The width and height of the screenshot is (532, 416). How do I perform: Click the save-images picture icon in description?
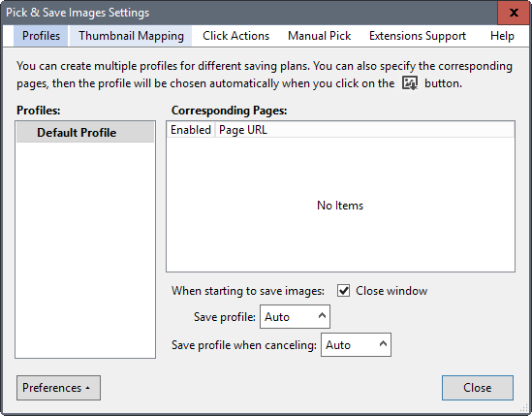(410, 83)
